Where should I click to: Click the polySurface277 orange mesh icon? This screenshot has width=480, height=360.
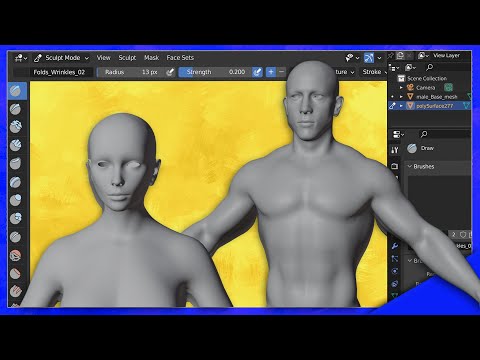click(x=410, y=106)
